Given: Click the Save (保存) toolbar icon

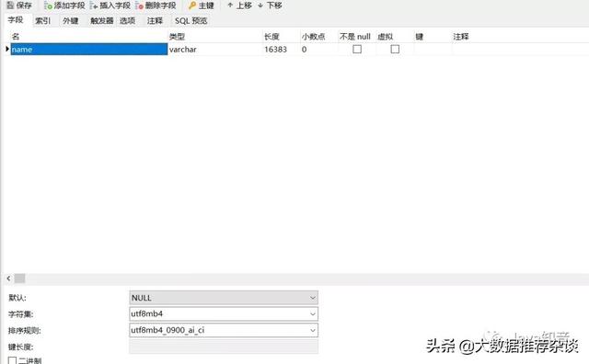Looking at the screenshot, I should tap(10, 6).
